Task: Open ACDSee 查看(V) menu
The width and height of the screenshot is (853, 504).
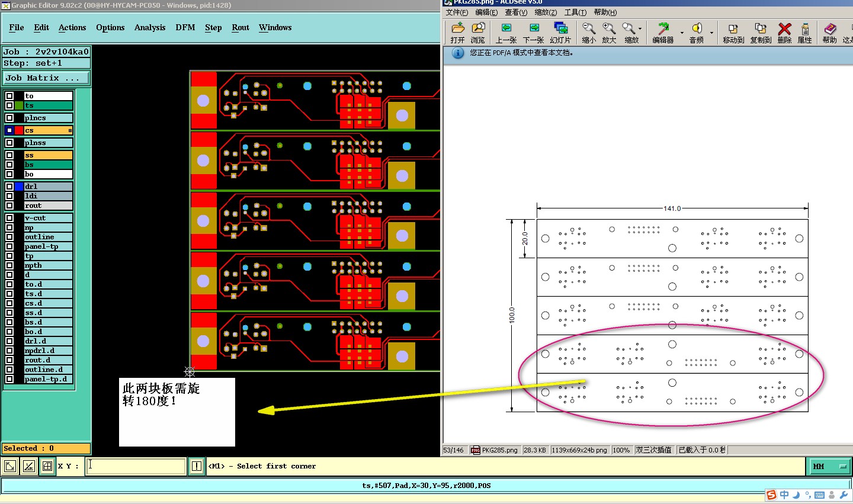Action: 516,12
